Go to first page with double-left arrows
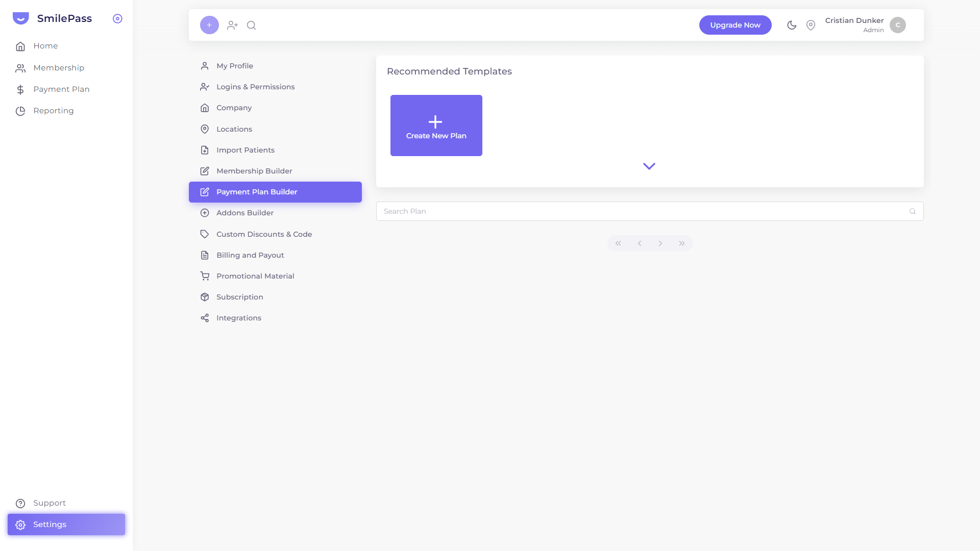 tap(618, 243)
